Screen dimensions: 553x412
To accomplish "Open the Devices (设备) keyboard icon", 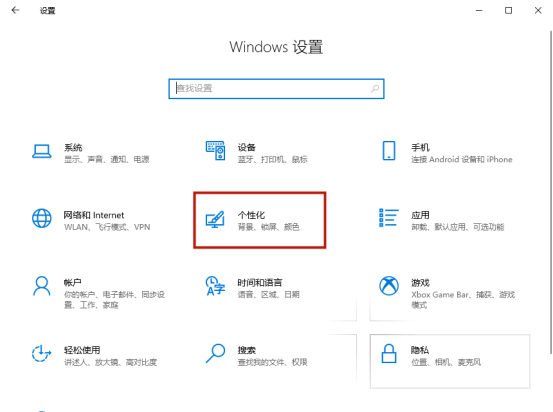I will click(x=215, y=150).
